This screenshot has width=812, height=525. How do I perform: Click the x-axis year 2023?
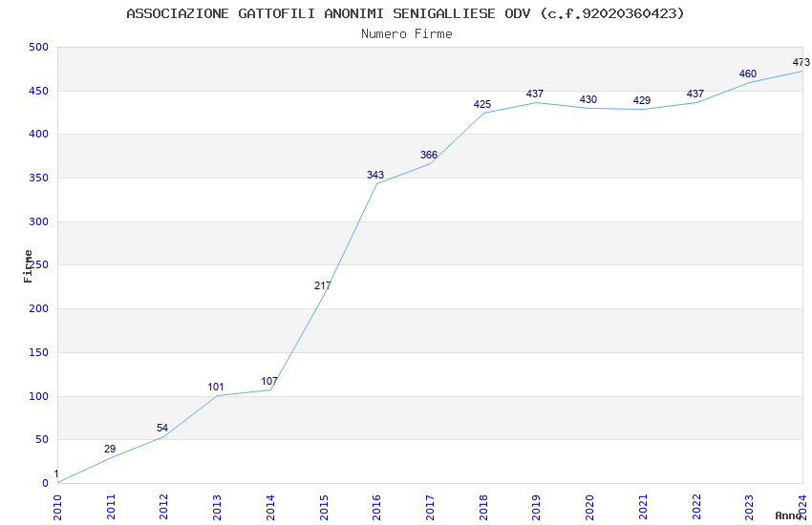(749, 507)
